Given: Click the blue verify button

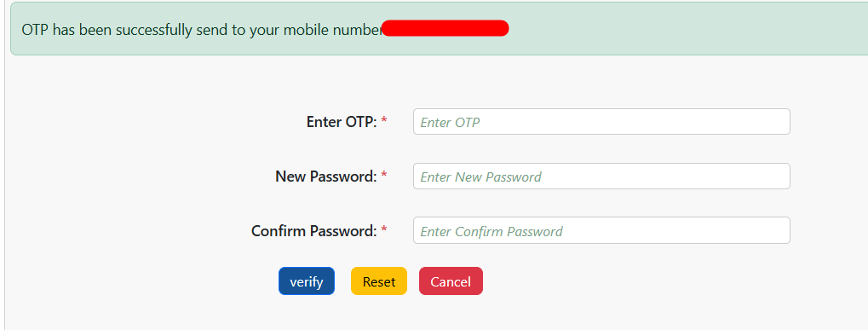Looking at the screenshot, I should (x=307, y=281).
